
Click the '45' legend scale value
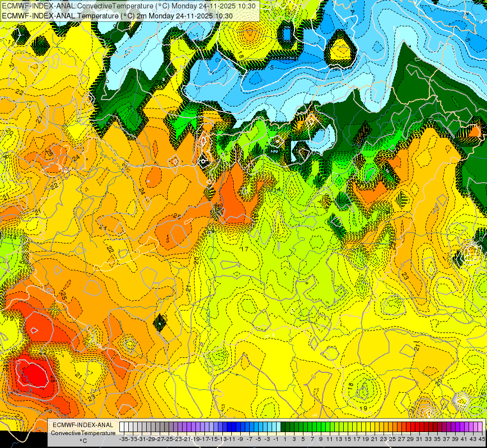click(482, 440)
